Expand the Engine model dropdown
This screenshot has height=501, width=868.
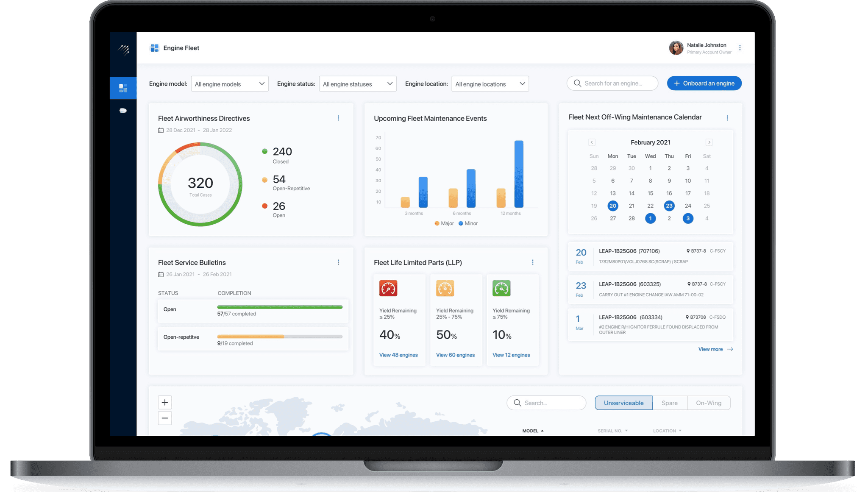(x=230, y=84)
